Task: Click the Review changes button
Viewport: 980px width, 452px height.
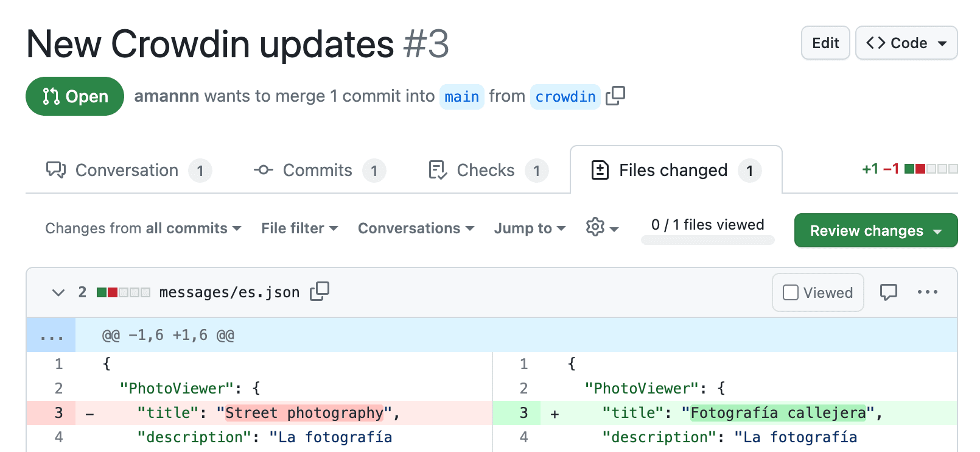Action: click(x=875, y=231)
